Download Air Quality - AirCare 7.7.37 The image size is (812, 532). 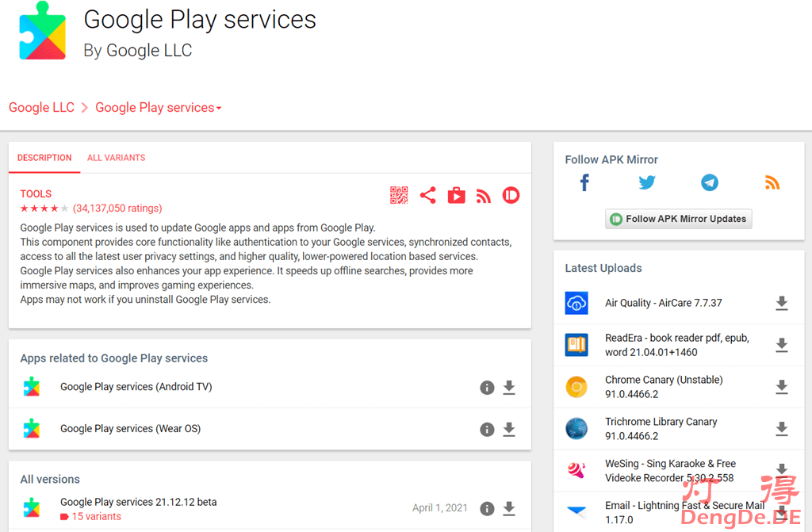pyautogui.click(x=782, y=304)
